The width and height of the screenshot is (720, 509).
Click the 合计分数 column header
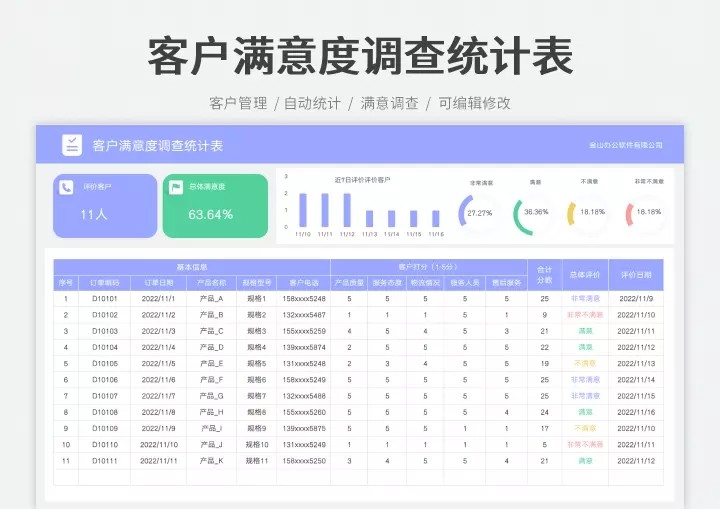tap(545, 275)
